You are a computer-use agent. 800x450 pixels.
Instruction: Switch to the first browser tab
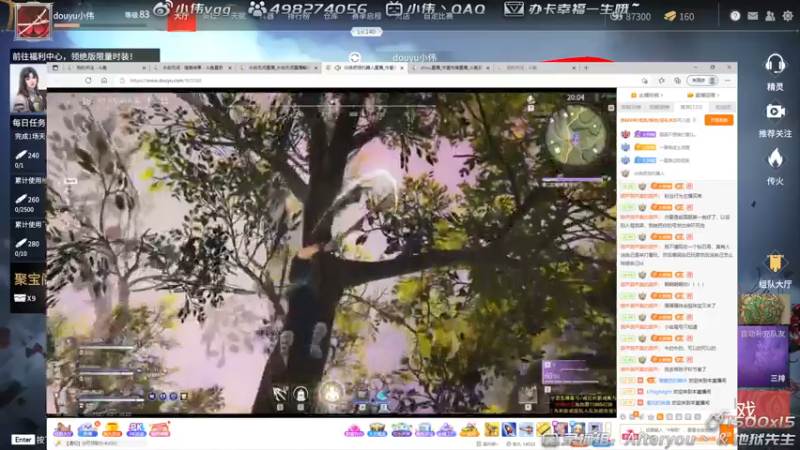(x=107, y=68)
